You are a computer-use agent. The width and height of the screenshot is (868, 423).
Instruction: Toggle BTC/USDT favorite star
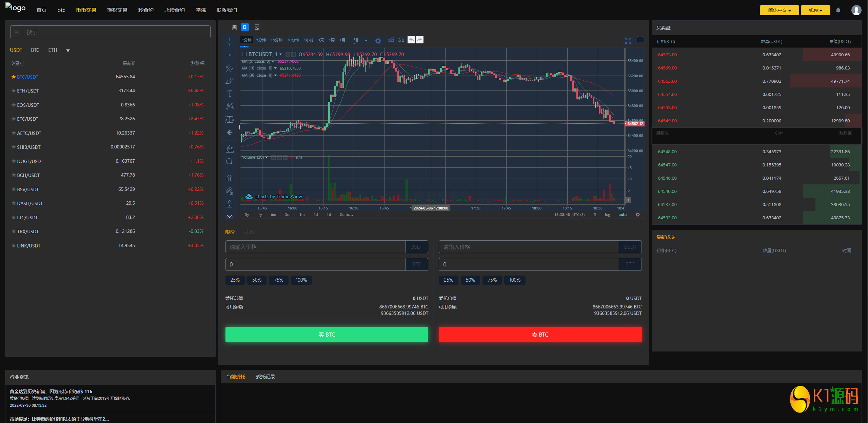(x=14, y=77)
